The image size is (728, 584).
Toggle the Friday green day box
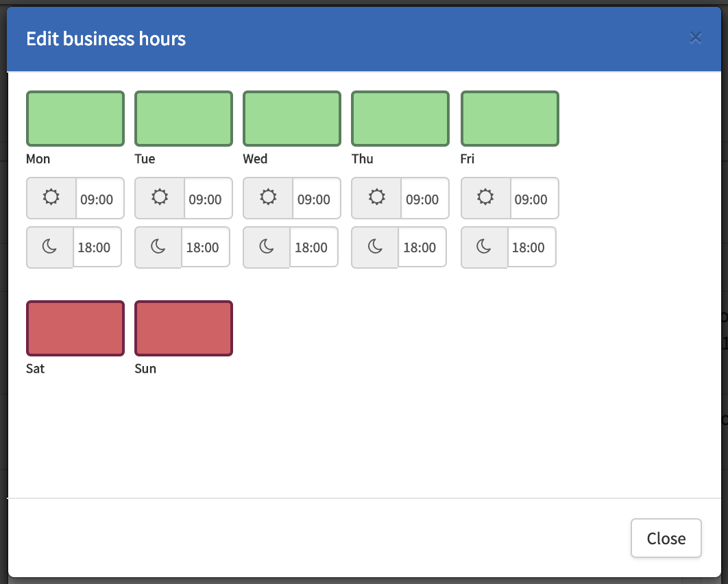(x=510, y=119)
